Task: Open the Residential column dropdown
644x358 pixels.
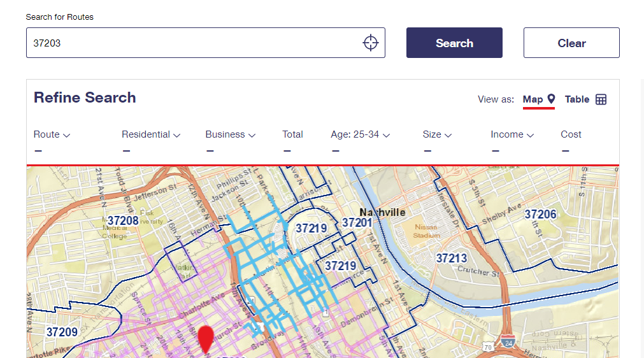Action: tap(151, 134)
